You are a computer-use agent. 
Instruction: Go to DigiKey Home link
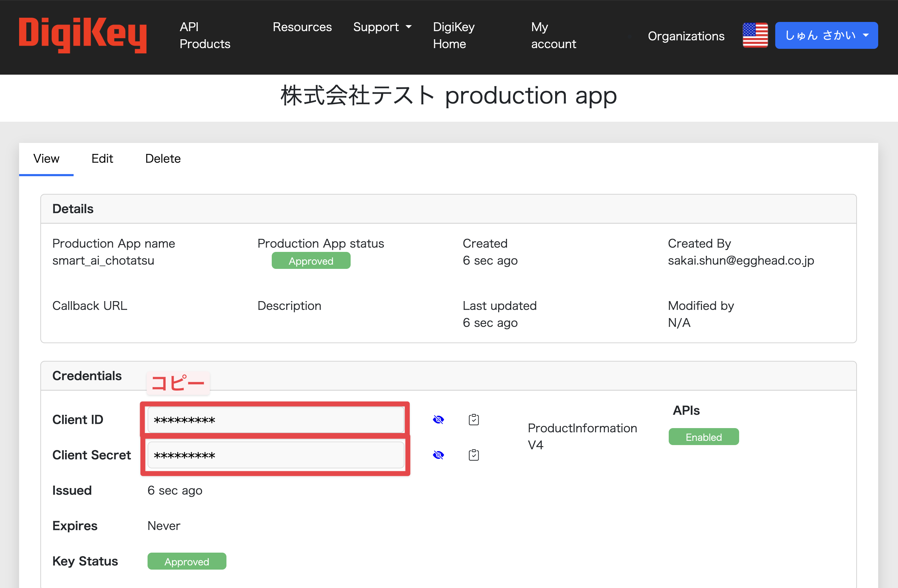[x=454, y=35]
